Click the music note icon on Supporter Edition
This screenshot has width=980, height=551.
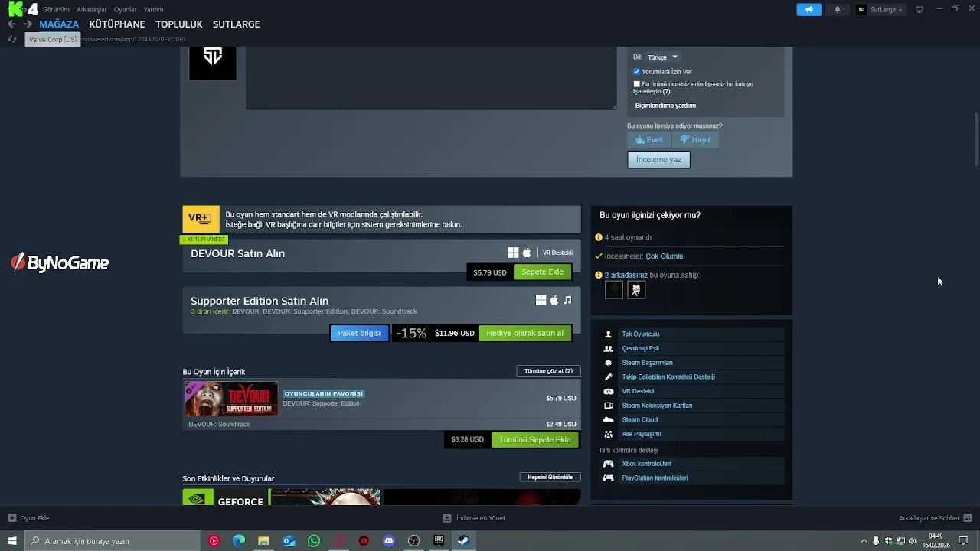[x=567, y=301]
